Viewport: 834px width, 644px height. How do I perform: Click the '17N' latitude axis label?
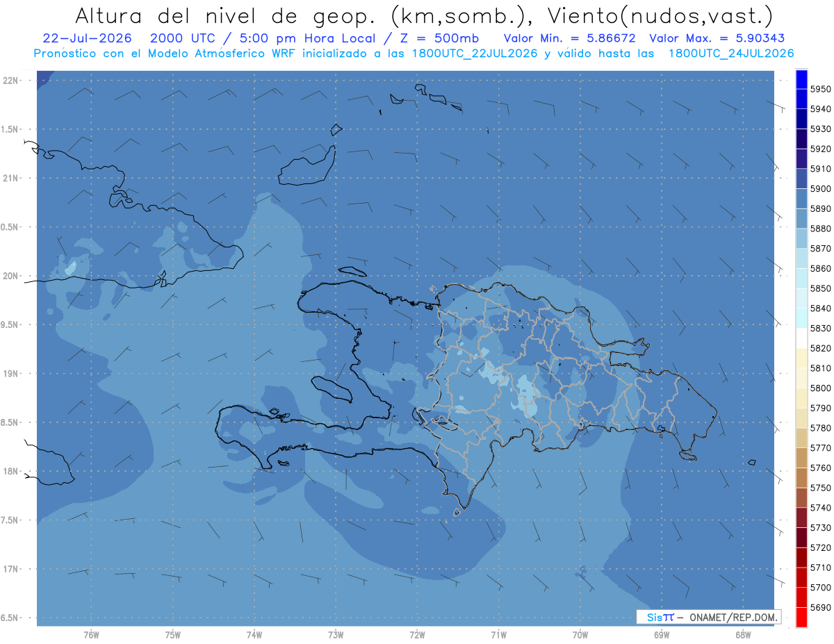point(10,569)
